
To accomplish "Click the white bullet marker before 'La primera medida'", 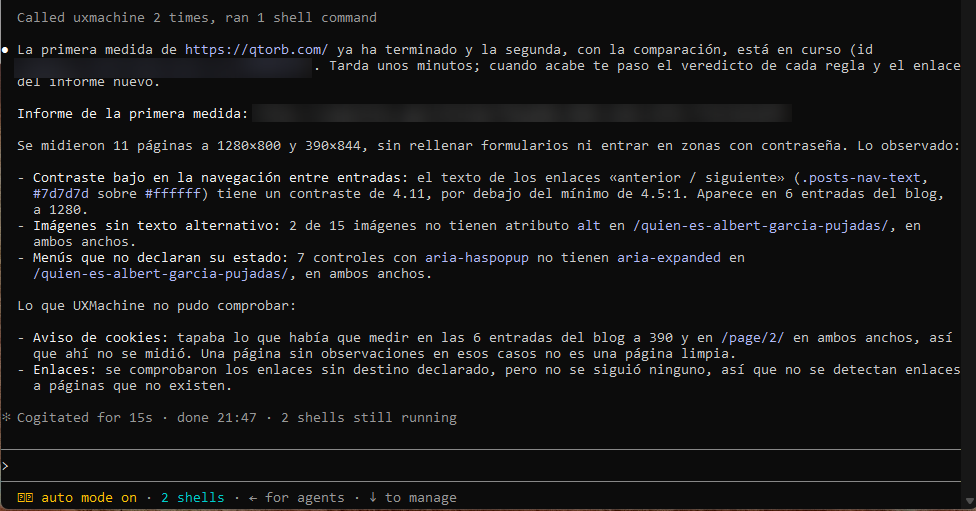I will (5, 50).
